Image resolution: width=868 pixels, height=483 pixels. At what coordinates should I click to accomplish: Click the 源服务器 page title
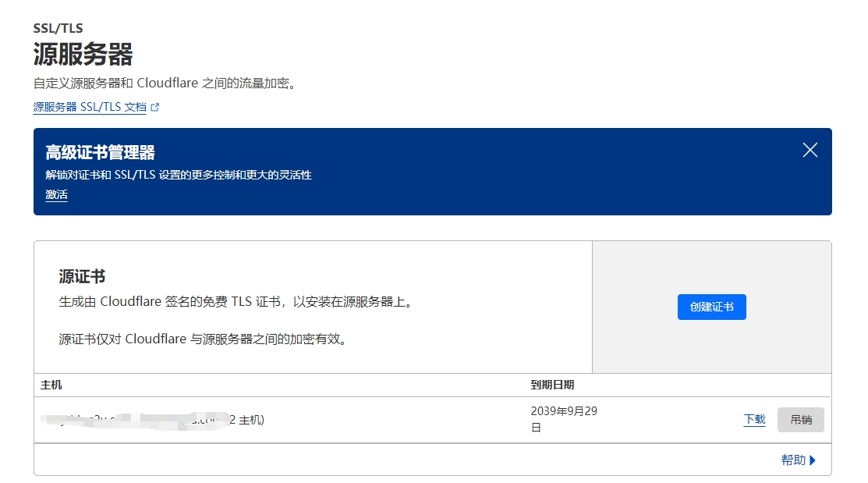pyautogui.click(x=83, y=55)
